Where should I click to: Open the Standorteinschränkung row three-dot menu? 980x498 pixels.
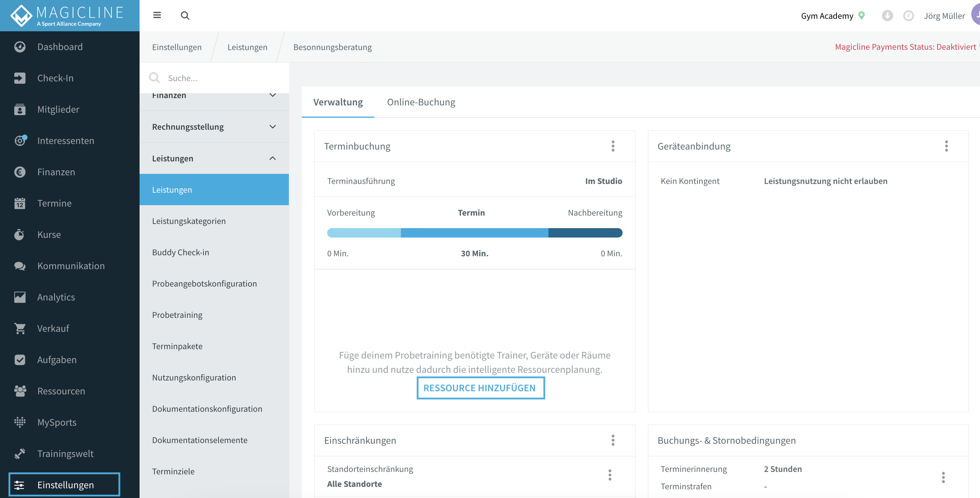point(610,475)
